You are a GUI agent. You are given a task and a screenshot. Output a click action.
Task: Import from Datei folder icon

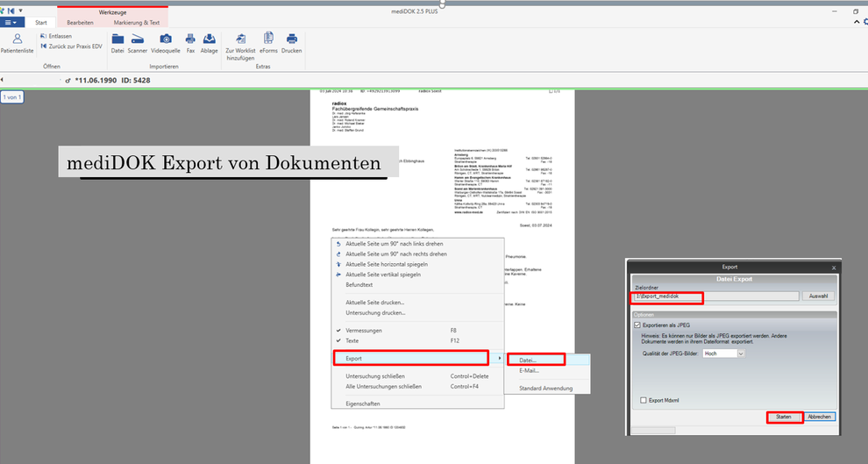tap(117, 43)
